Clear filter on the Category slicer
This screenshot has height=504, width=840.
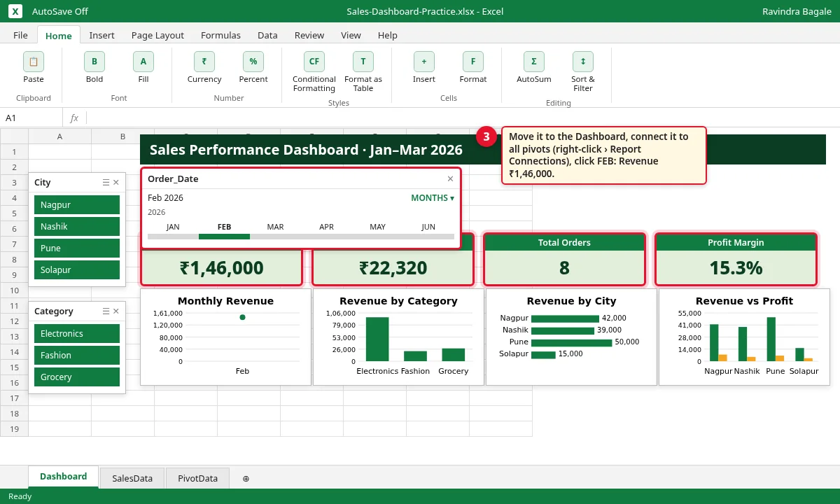pos(116,311)
